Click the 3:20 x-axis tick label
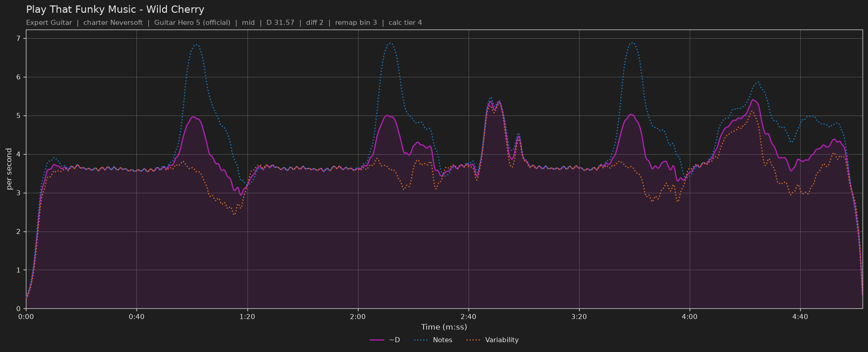868x352 pixels. (579, 317)
